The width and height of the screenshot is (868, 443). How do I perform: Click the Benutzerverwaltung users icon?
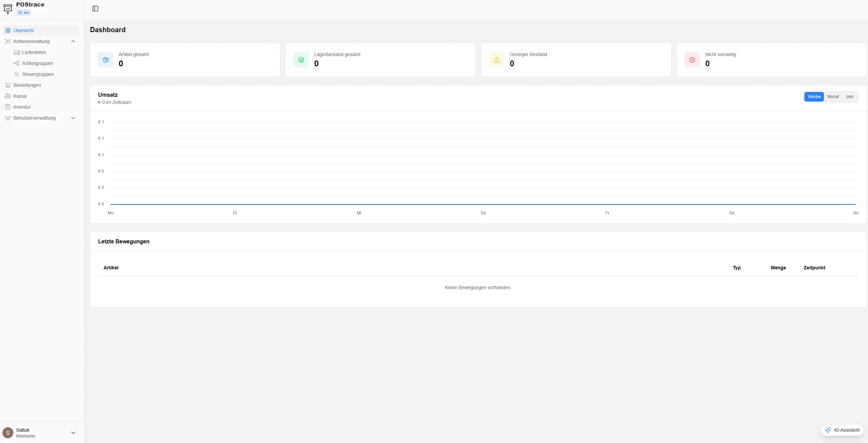[8, 118]
